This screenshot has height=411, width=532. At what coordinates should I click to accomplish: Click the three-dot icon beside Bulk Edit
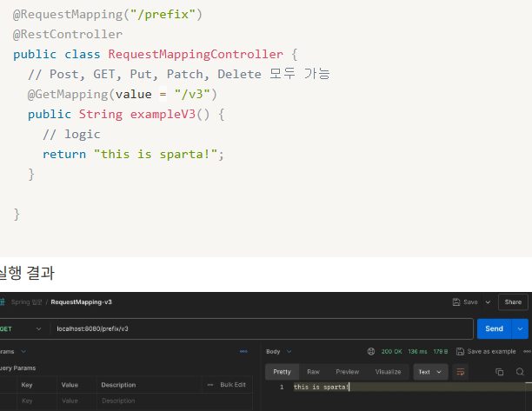(x=210, y=385)
